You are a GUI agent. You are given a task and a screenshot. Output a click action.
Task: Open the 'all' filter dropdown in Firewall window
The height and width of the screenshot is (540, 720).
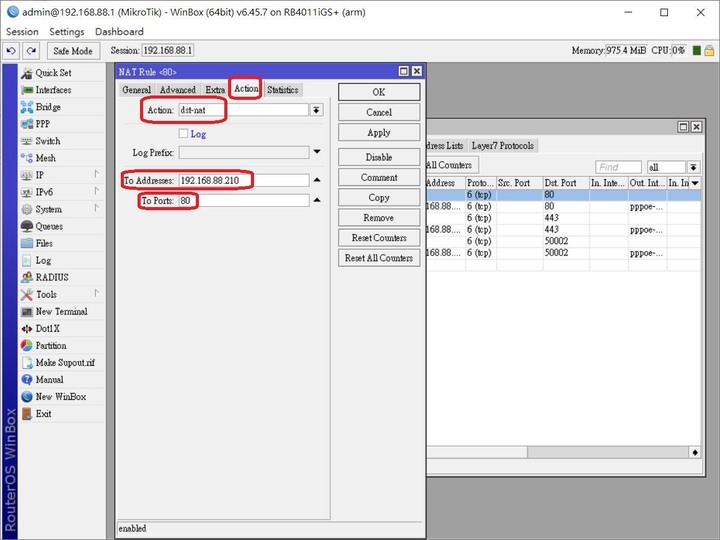[x=693, y=167]
